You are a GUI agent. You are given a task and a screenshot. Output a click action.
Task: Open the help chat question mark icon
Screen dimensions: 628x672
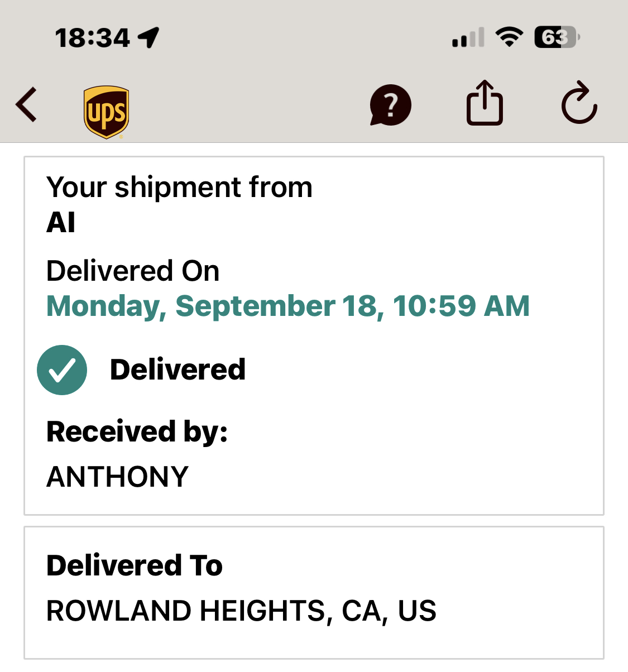390,105
